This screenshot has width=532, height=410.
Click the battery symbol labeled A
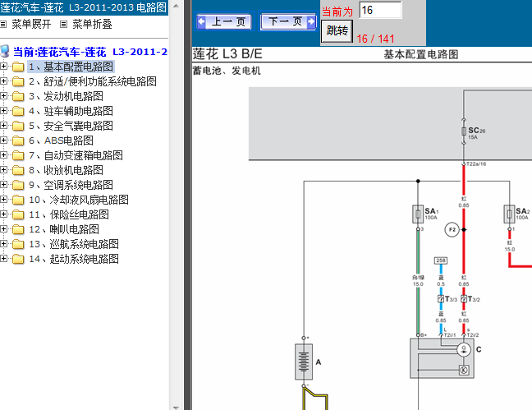(304, 362)
